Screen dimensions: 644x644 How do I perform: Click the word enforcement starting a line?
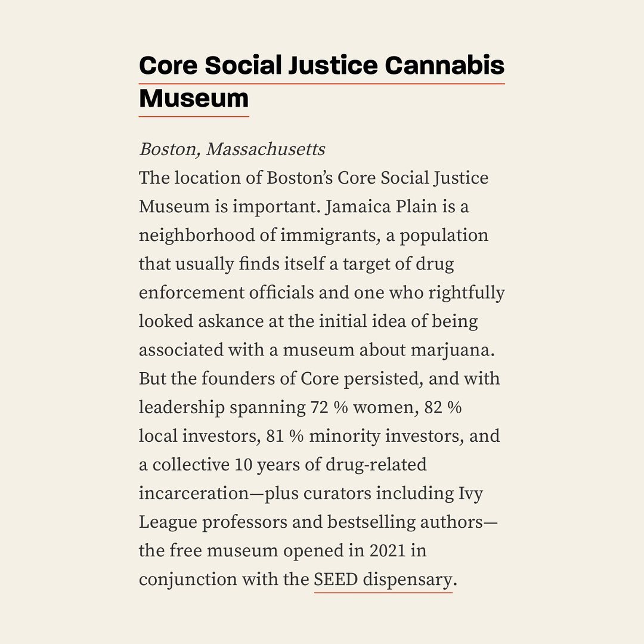click(191, 293)
